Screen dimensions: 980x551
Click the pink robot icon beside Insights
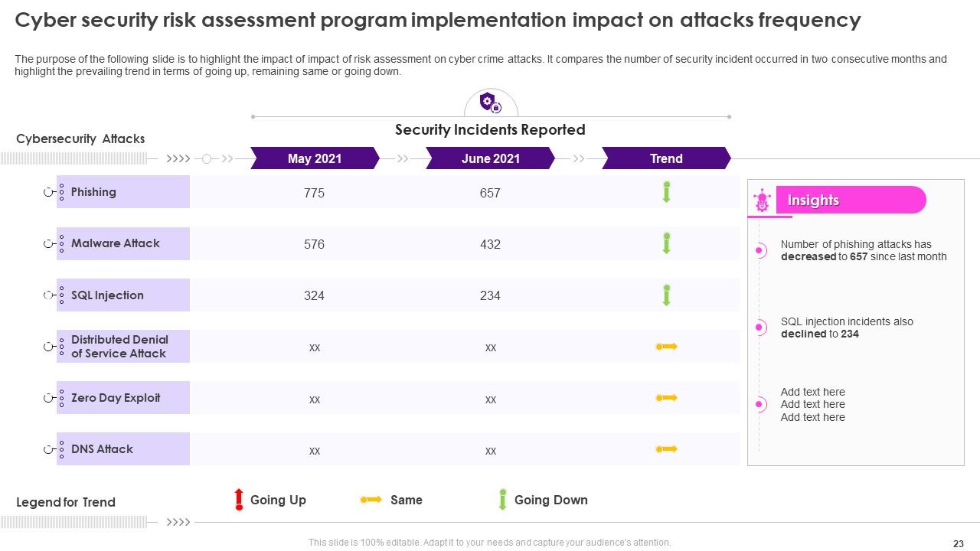(x=762, y=201)
